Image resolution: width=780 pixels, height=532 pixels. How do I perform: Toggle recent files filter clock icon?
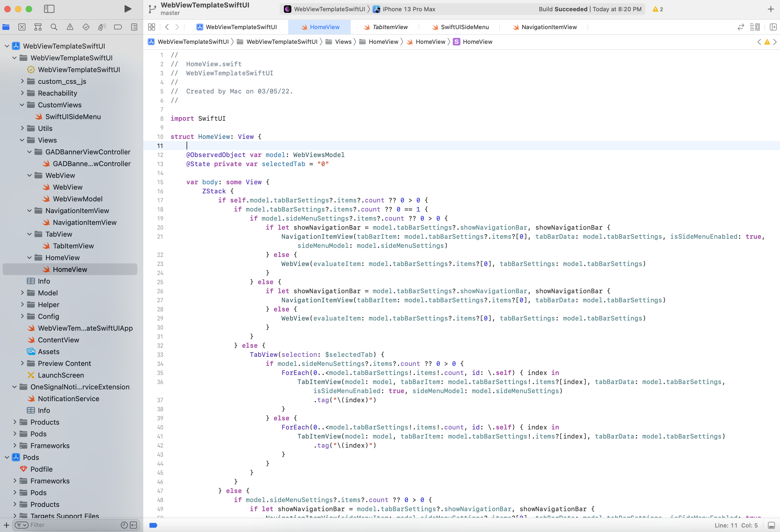coord(124,525)
